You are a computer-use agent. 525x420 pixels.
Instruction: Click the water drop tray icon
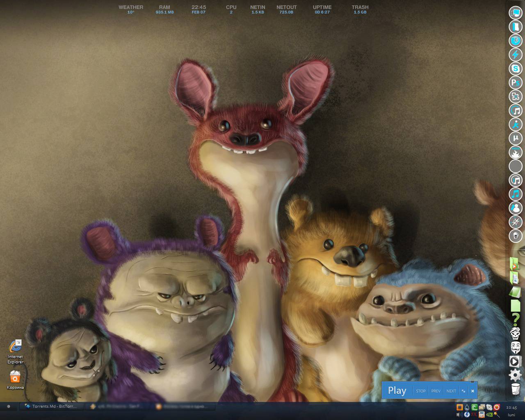[x=467, y=407]
